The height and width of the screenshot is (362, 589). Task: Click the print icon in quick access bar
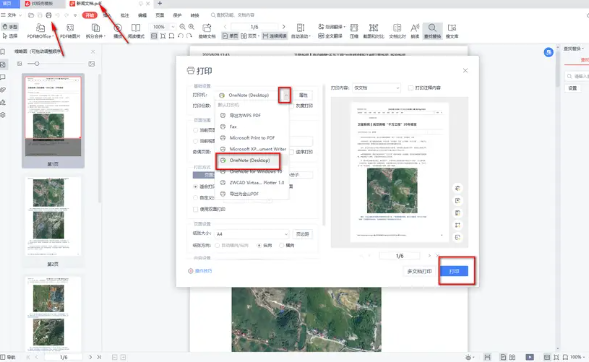click(x=48, y=15)
